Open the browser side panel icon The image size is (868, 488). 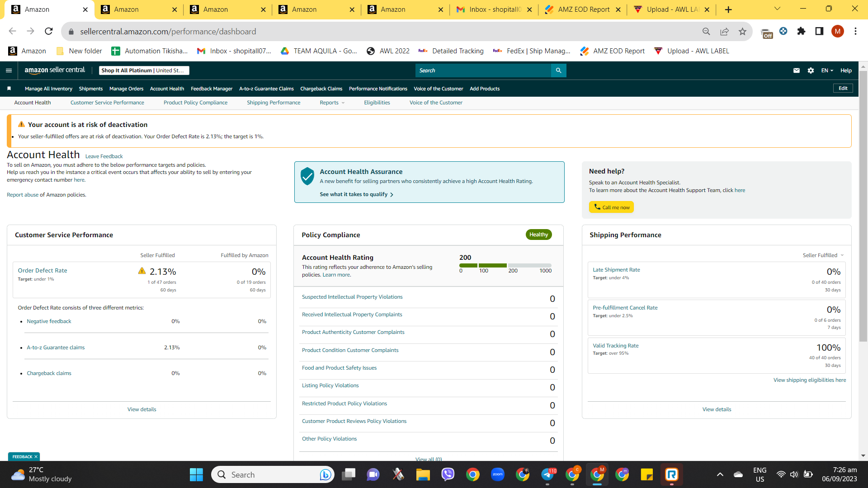(x=819, y=31)
